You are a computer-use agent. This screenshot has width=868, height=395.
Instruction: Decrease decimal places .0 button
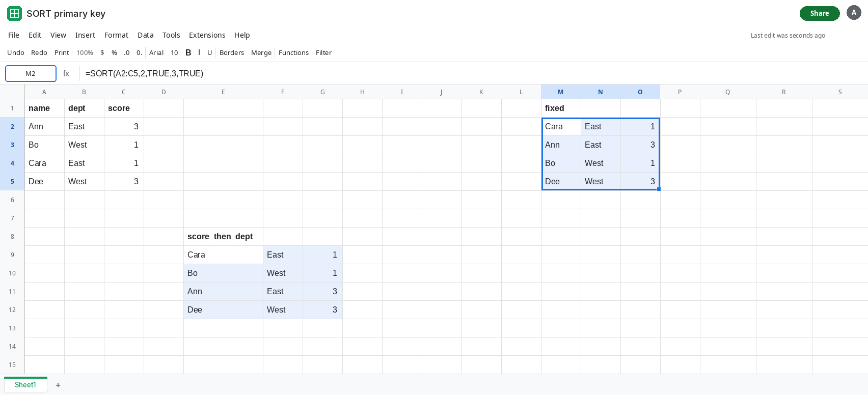[126, 52]
